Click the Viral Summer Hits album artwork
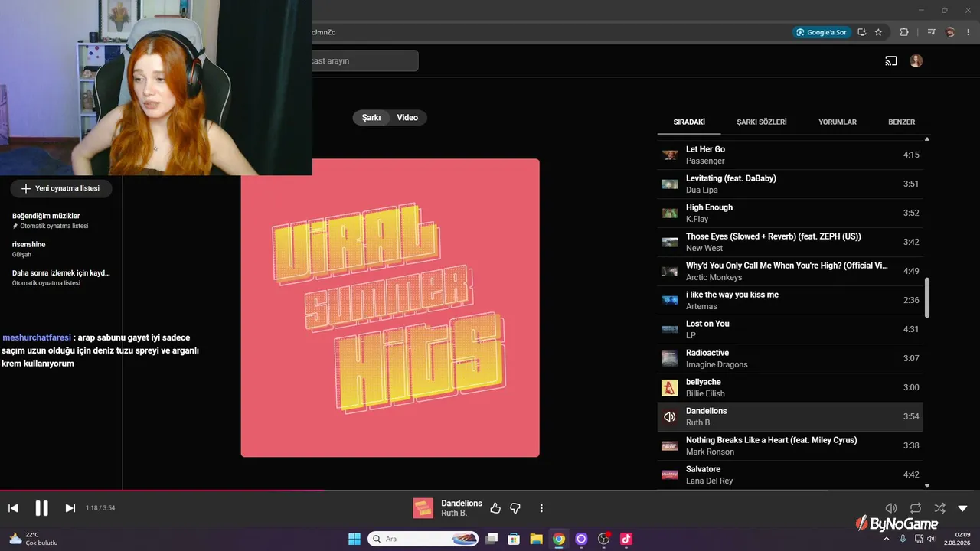This screenshot has height=551, width=980. [x=390, y=308]
